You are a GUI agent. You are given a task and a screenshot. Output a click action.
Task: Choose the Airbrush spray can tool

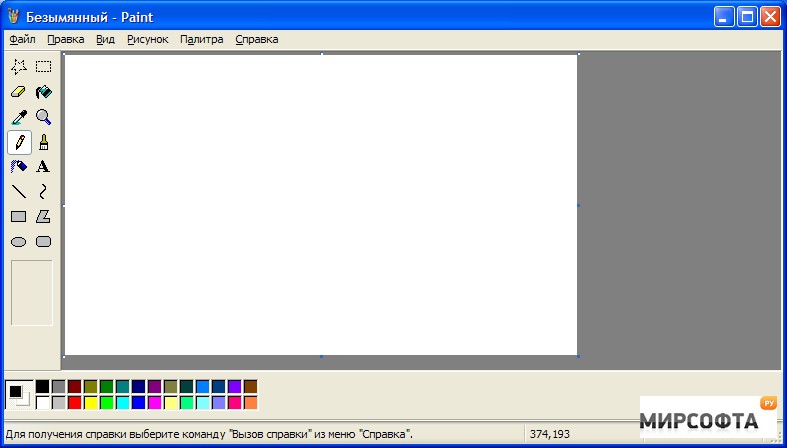[19, 166]
